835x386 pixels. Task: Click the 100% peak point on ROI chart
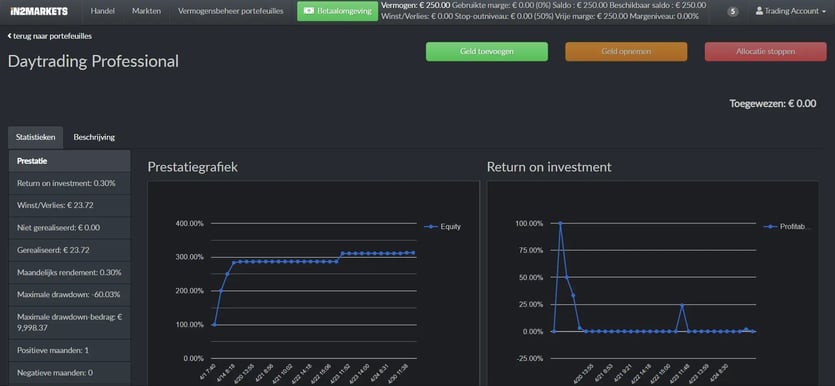coord(560,223)
